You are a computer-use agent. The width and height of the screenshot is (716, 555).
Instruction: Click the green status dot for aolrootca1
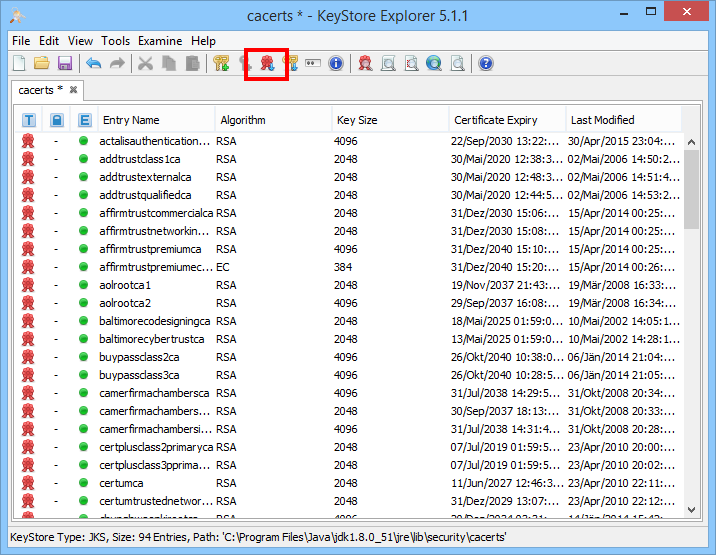click(x=83, y=285)
